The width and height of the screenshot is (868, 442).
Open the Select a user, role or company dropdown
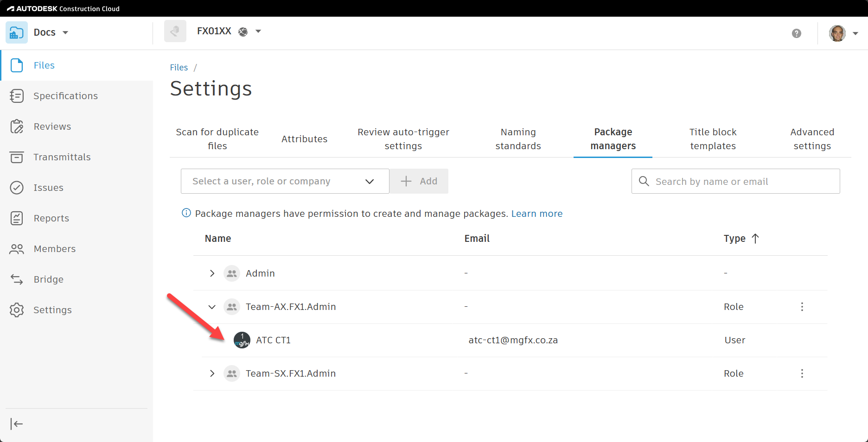click(285, 181)
